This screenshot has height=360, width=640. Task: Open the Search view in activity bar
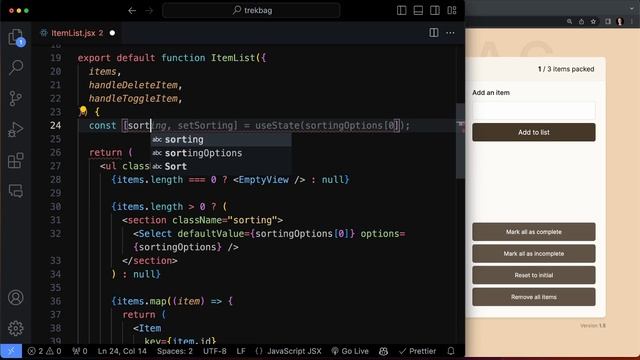click(x=16, y=67)
